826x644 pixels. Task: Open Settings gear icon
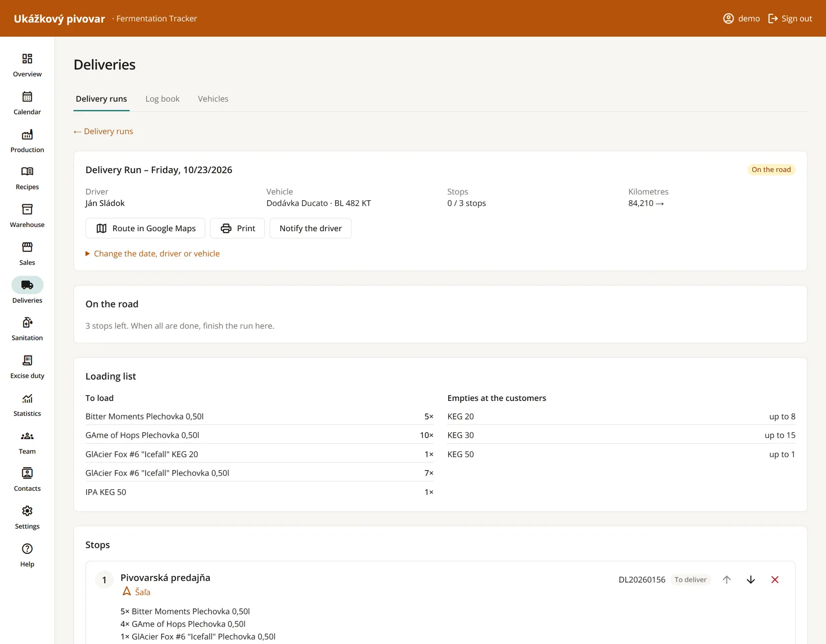[x=27, y=511]
